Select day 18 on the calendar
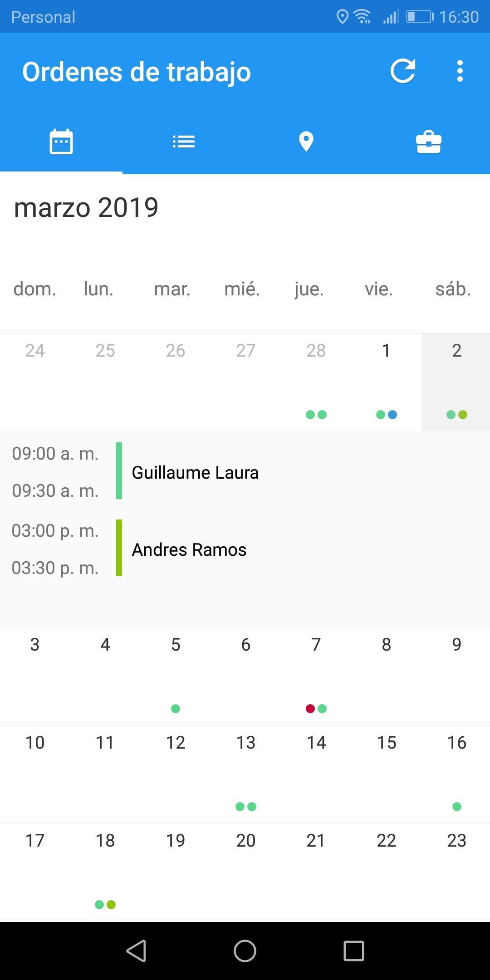This screenshot has width=490, height=980. (x=105, y=872)
